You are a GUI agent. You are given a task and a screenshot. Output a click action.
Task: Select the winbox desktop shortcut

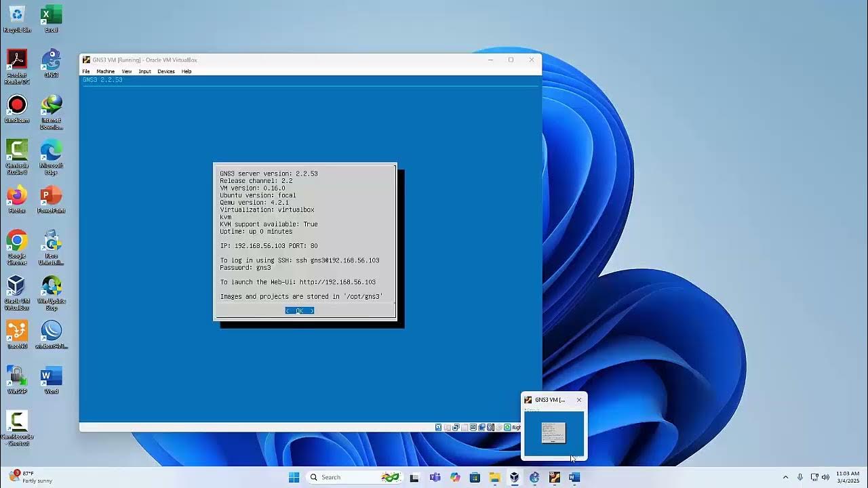click(51, 335)
